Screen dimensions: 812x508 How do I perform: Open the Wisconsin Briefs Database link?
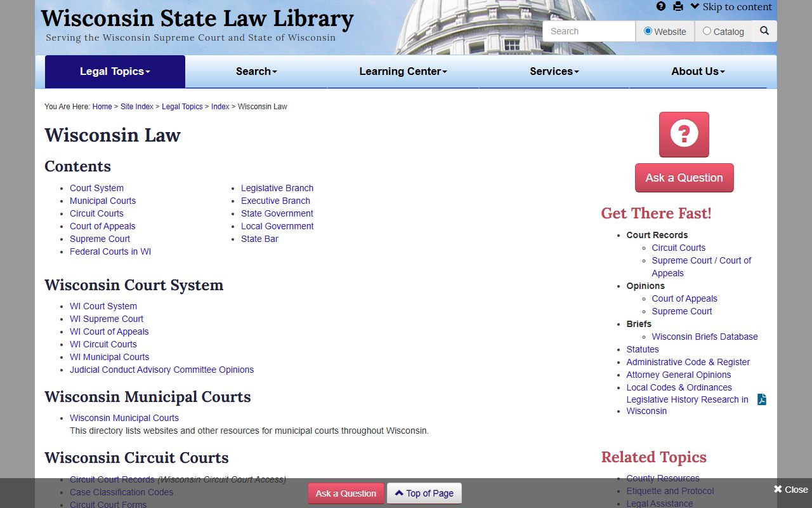pyautogui.click(x=705, y=337)
